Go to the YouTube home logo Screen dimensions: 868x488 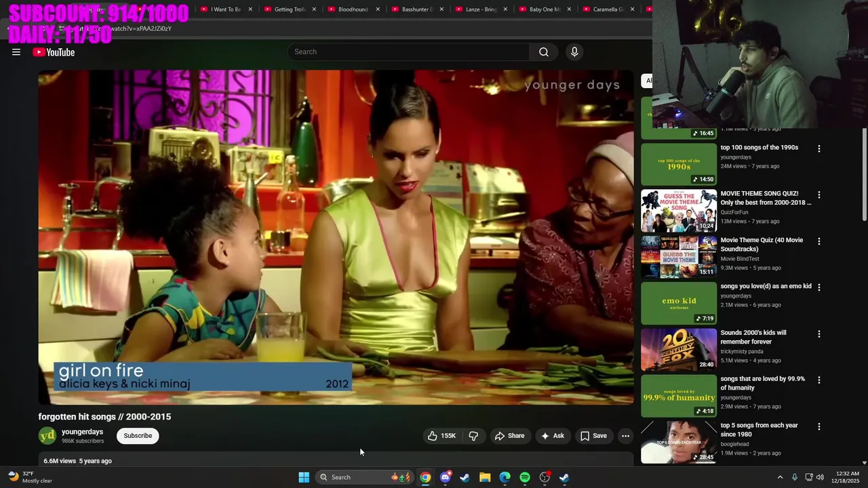click(x=54, y=52)
